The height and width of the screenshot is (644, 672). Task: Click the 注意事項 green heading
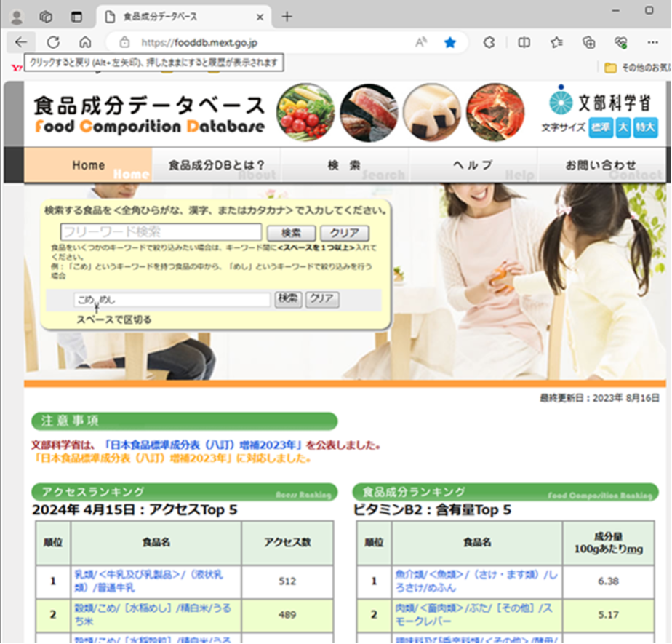coord(184,421)
